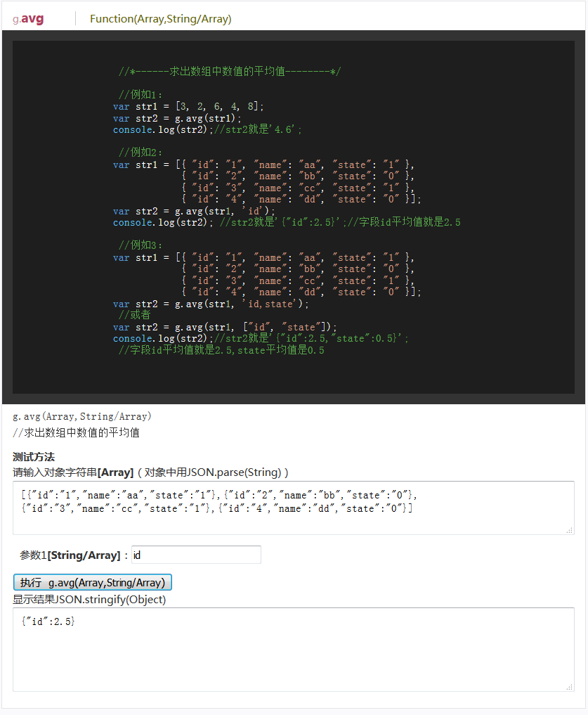Click the //求出数组中数值的平均值 description text

click(69, 432)
